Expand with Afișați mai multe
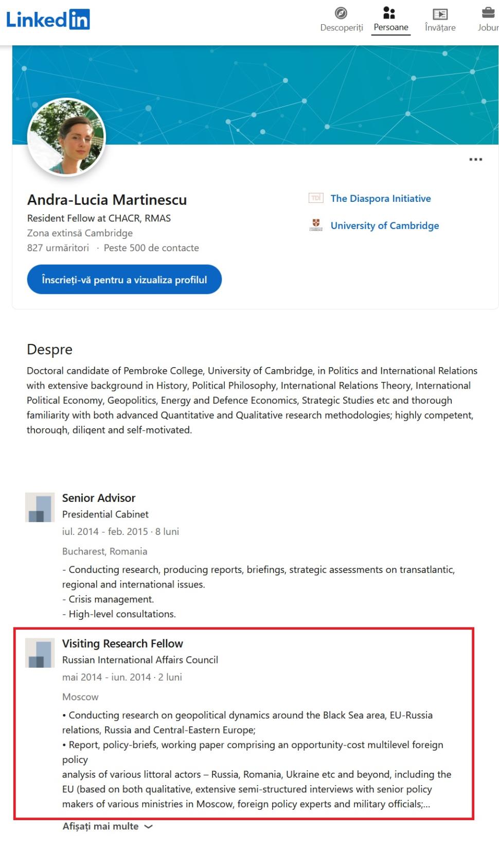Screen dimensions: 499x868 [101, 826]
